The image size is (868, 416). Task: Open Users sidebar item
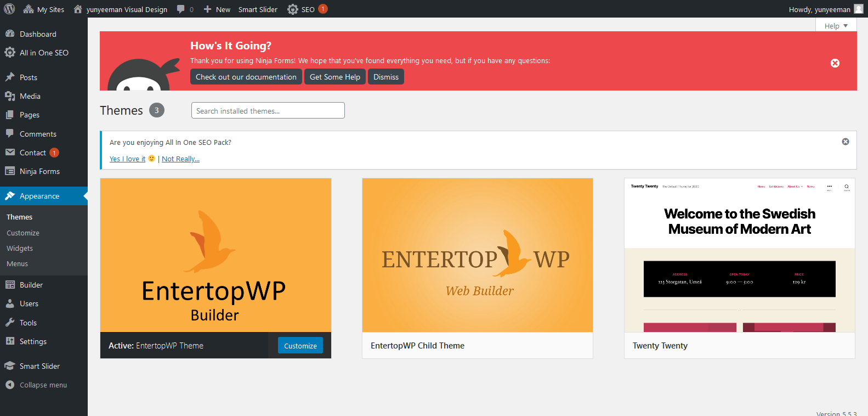point(44,303)
